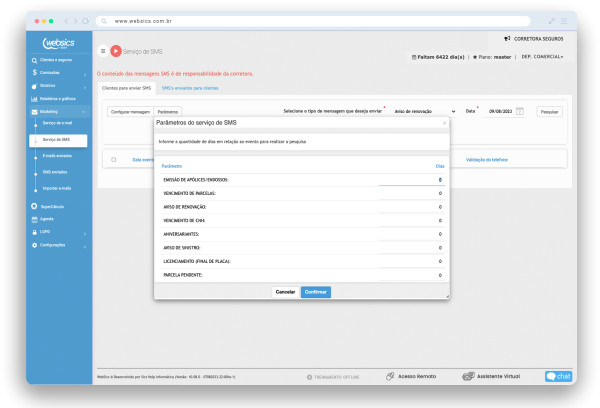Open Importar e-mails menu item
600x408 pixels.
point(57,188)
